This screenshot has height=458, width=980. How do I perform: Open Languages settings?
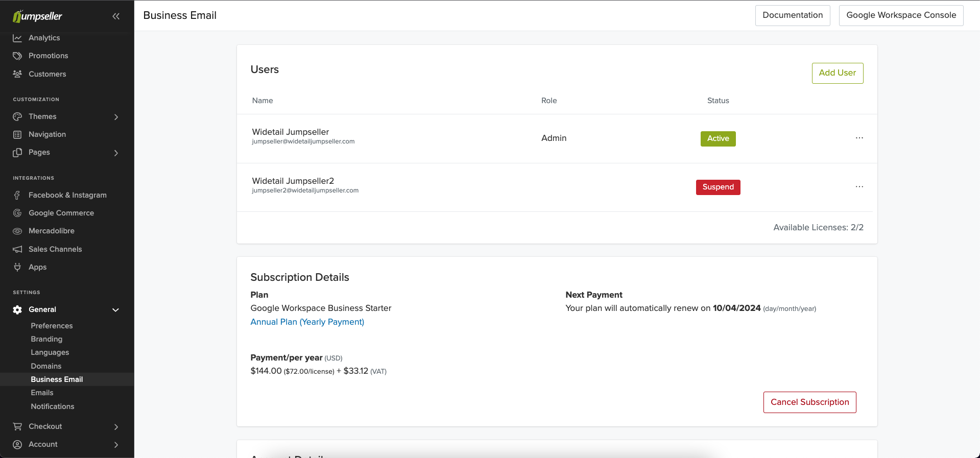[x=50, y=352]
